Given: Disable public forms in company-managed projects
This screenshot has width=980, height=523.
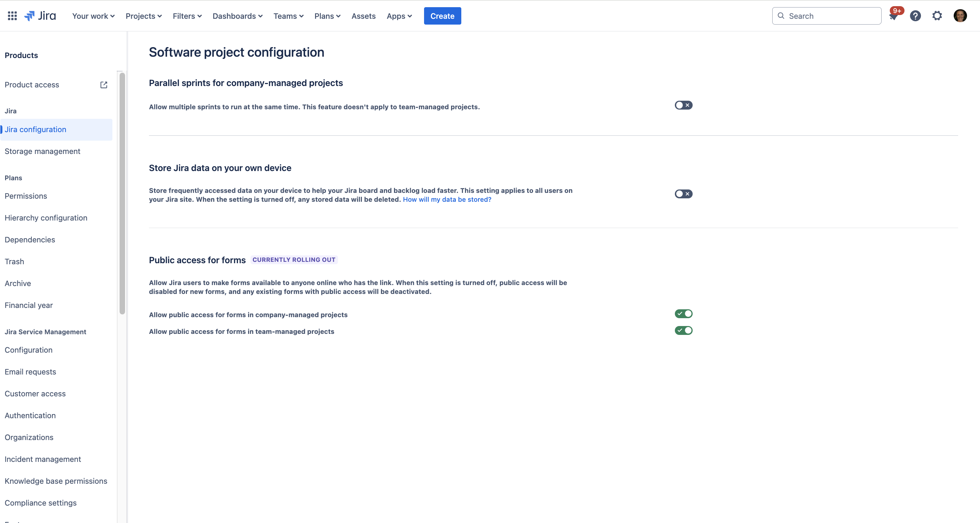Looking at the screenshot, I should coord(683,314).
